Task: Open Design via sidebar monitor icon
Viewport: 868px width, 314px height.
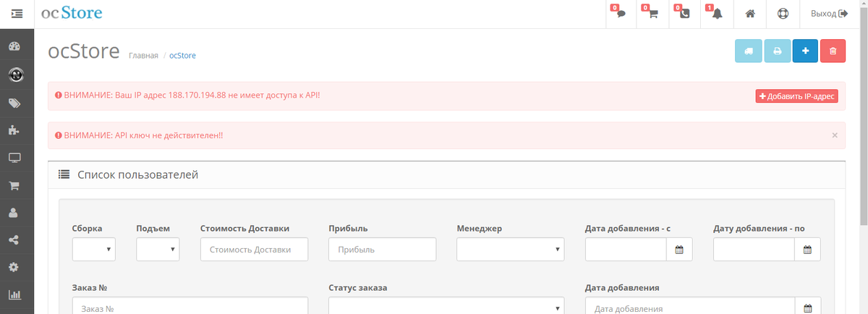Action: coord(14,158)
